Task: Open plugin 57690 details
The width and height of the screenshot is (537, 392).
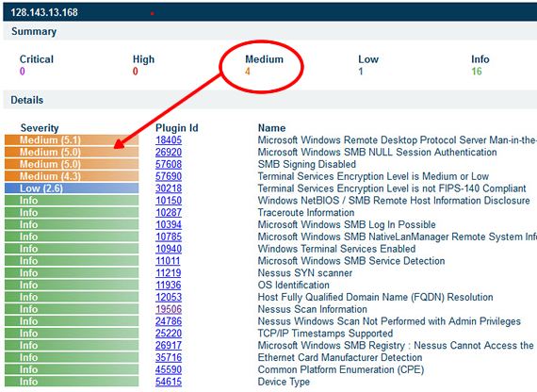Action: 169,176
